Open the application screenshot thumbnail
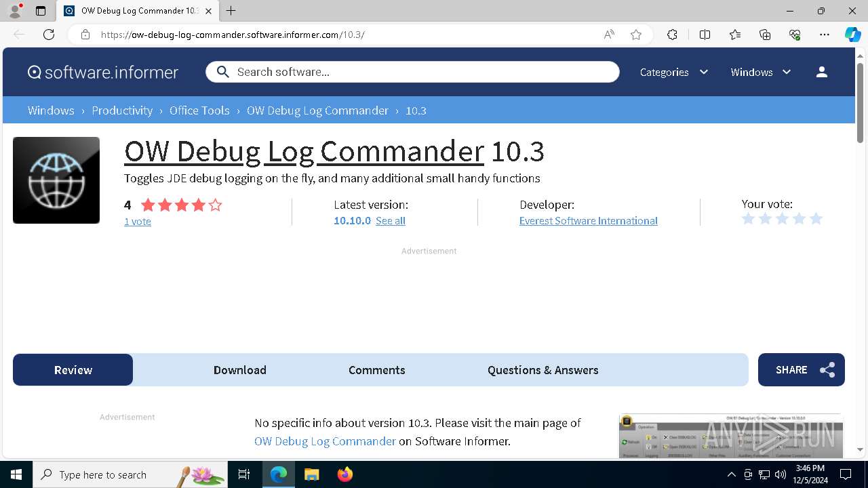 [x=731, y=436]
